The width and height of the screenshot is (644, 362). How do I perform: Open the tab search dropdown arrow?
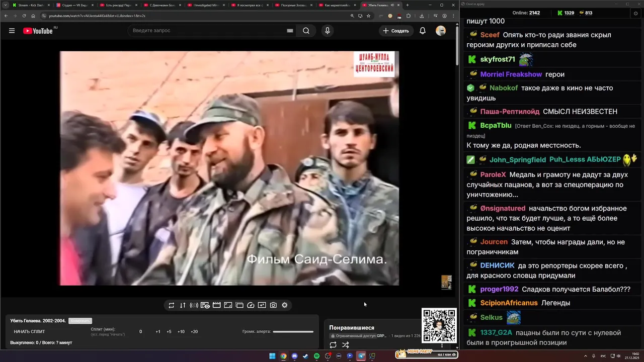point(5,5)
